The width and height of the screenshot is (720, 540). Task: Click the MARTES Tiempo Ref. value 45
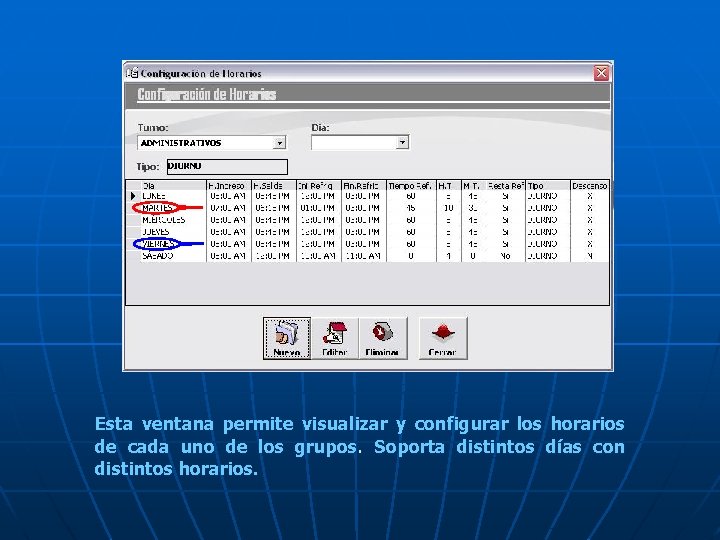coord(411,208)
